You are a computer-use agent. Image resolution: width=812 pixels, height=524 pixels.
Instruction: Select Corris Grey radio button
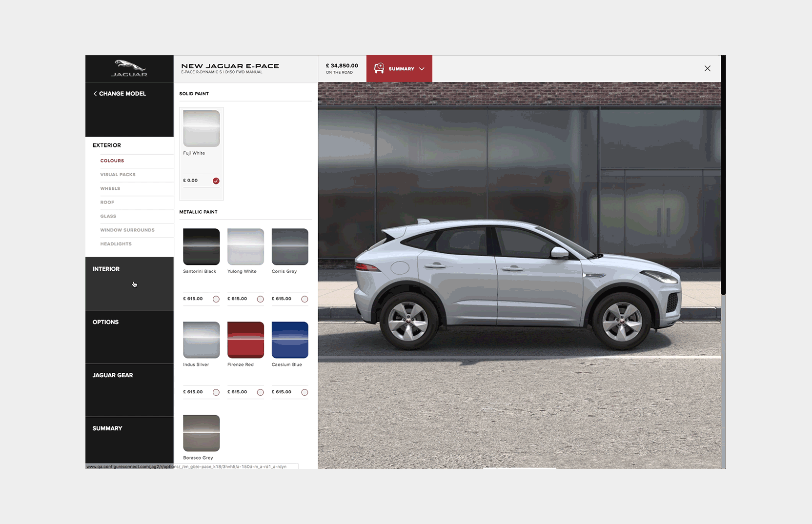click(x=304, y=299)
